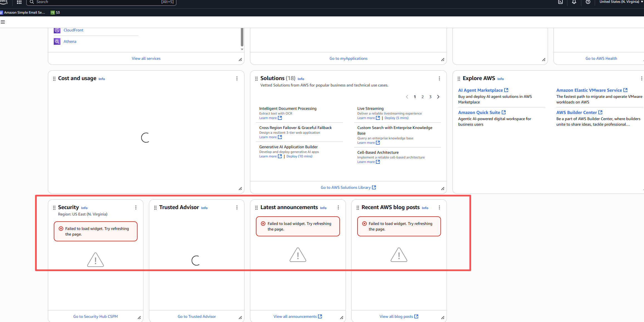Click the services list scrollbar

[x=242, y=38]
